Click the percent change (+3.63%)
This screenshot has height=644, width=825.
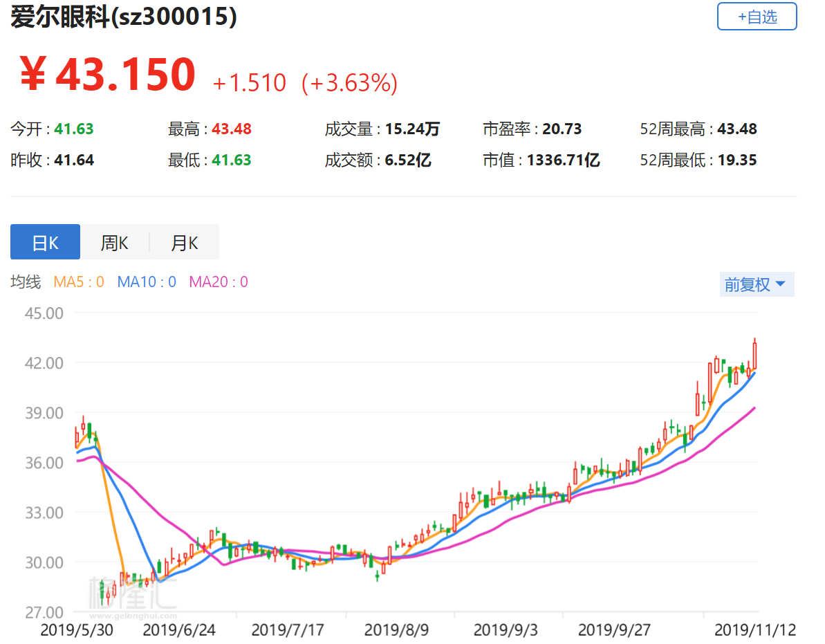pyautogui.click(x=349, y=83)
